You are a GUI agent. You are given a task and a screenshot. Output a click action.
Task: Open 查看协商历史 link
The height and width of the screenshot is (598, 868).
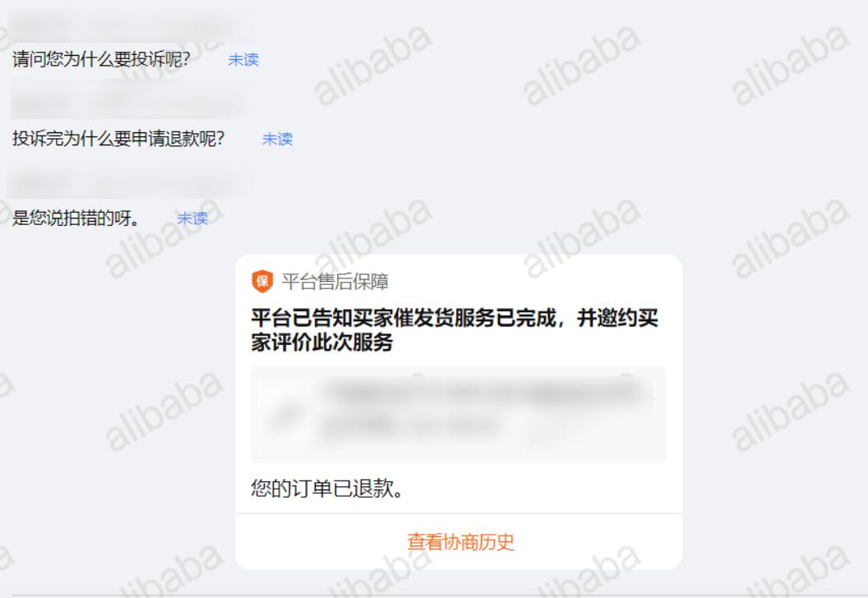point(460,541)
